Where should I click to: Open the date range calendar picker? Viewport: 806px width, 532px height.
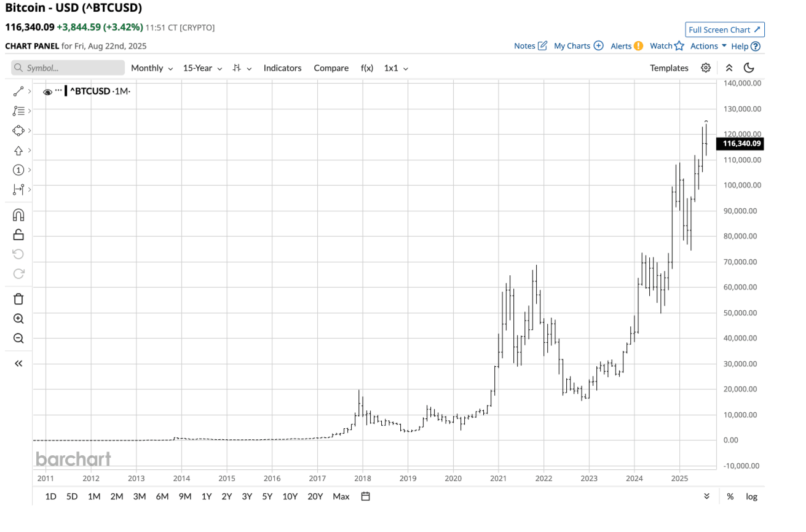(365, 496)
